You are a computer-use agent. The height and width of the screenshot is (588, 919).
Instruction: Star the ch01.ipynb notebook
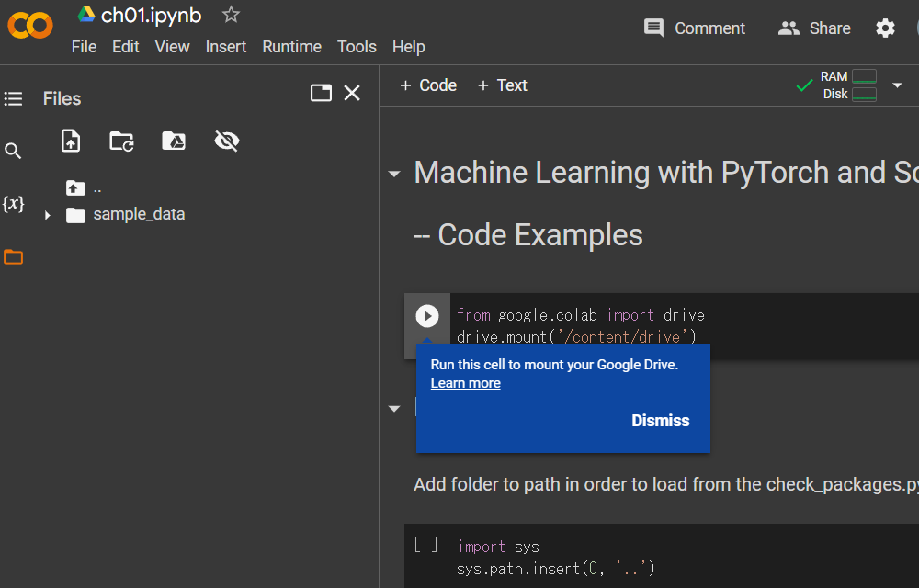[230, 15]
